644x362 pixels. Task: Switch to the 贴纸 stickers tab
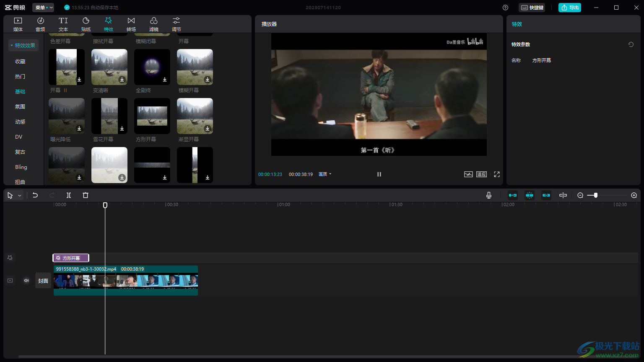(x=86, y=24)
